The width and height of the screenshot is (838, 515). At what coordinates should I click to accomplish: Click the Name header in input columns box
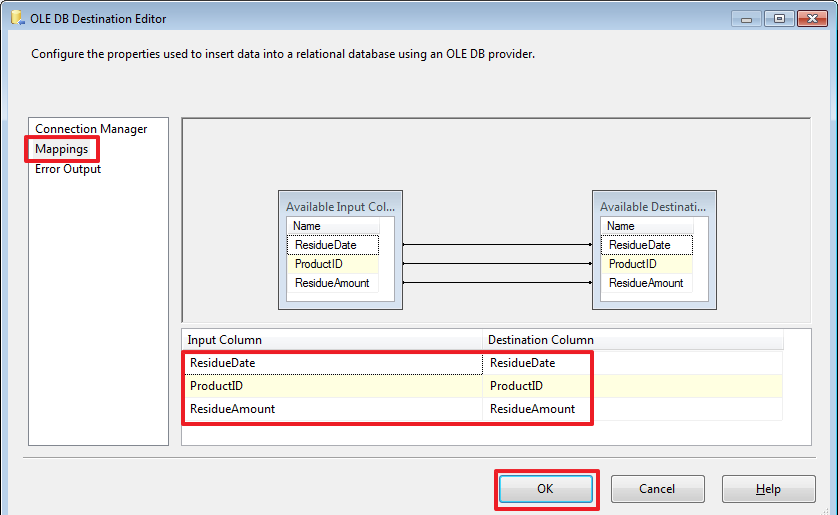click(x=333, y=226)
